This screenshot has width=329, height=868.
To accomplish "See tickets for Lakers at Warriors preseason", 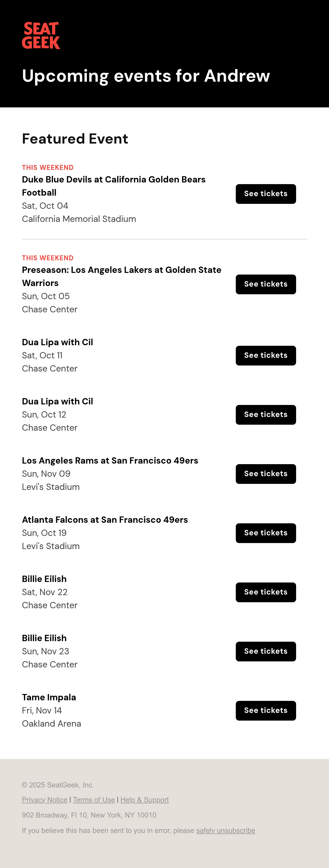I will coord(266,284).
